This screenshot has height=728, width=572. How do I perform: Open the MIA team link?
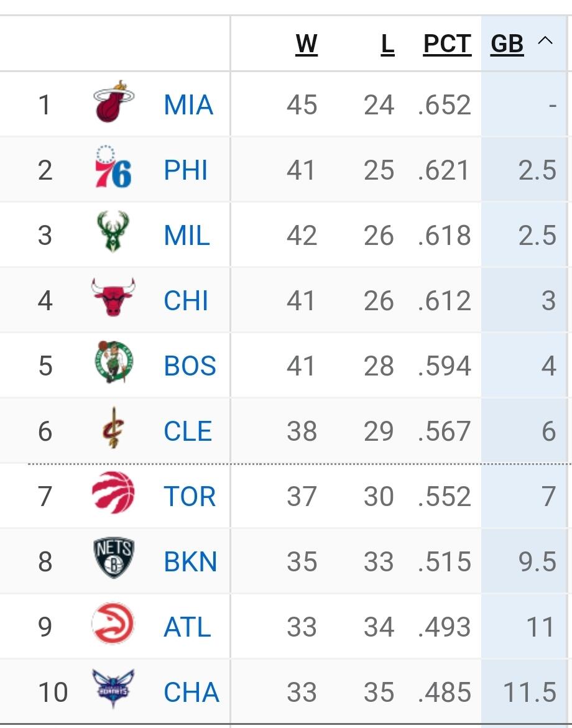(188, 105)
